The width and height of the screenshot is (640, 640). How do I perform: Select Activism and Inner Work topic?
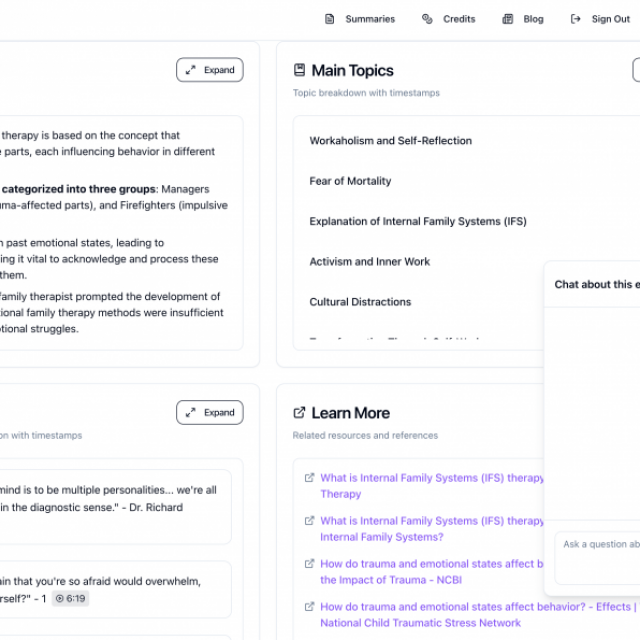(369, 262)
